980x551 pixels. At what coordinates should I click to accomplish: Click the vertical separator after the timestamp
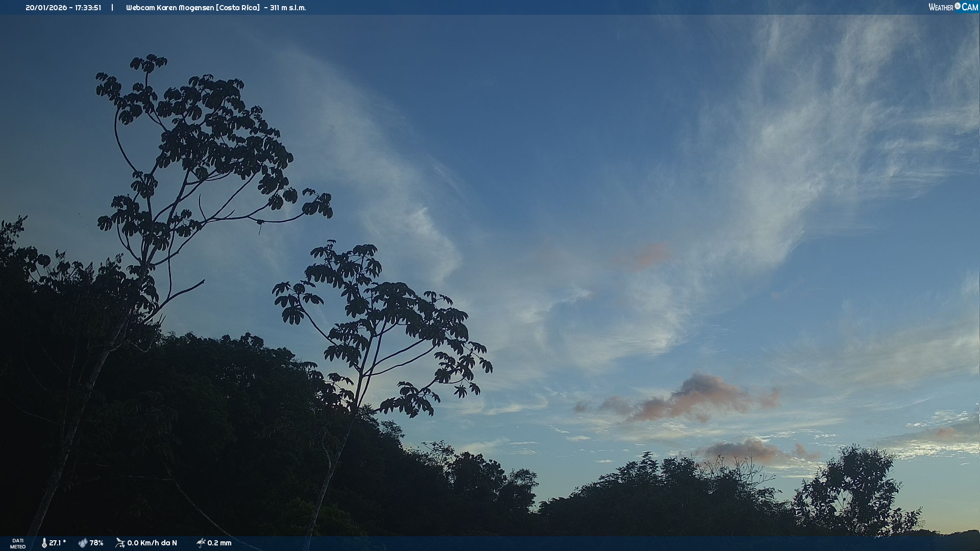click(x=112, y=8)
